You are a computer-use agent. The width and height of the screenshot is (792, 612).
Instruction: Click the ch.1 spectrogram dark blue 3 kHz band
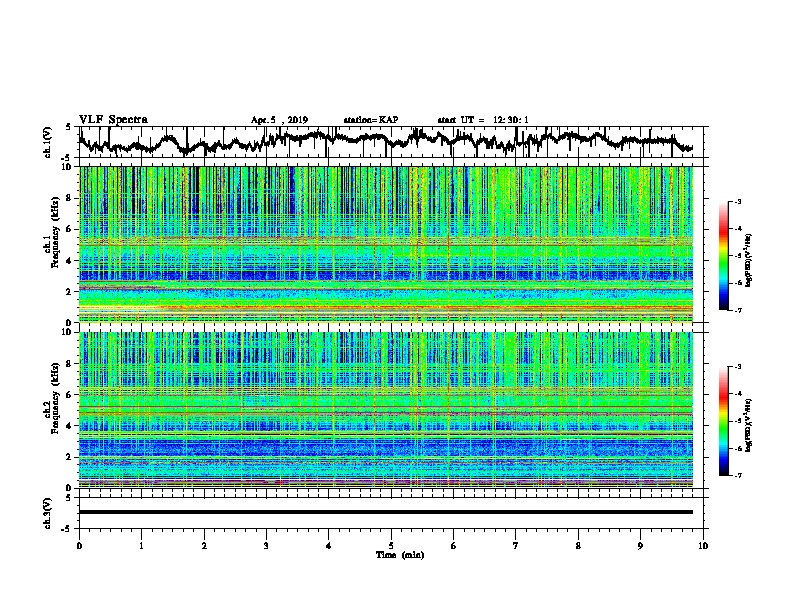385,276
